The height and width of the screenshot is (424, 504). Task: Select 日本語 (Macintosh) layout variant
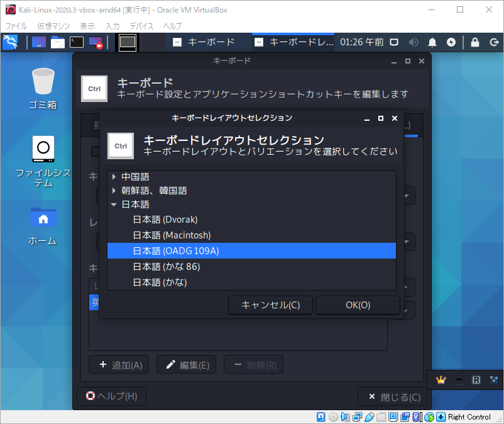tap(172, 235)
